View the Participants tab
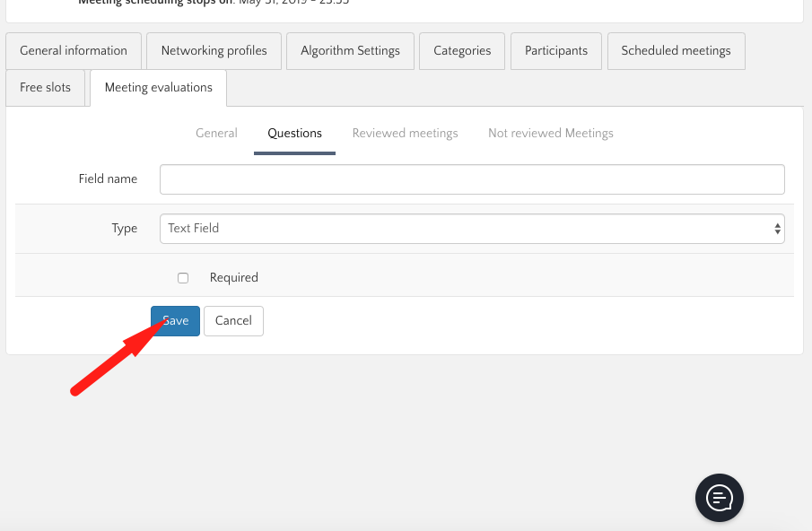 (556, 51)
